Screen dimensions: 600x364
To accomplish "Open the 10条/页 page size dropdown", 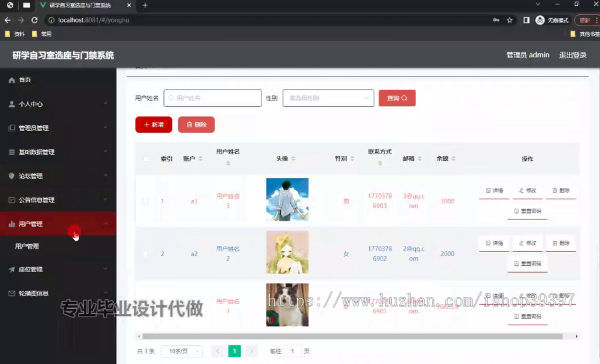I will pos(182,351).
